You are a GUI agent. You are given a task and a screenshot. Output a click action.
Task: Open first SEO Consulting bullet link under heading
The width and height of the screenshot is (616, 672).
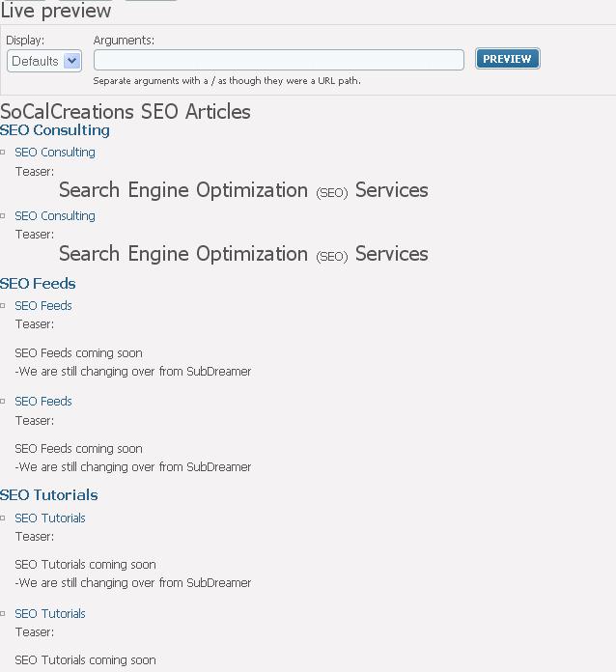click(55, 153)
